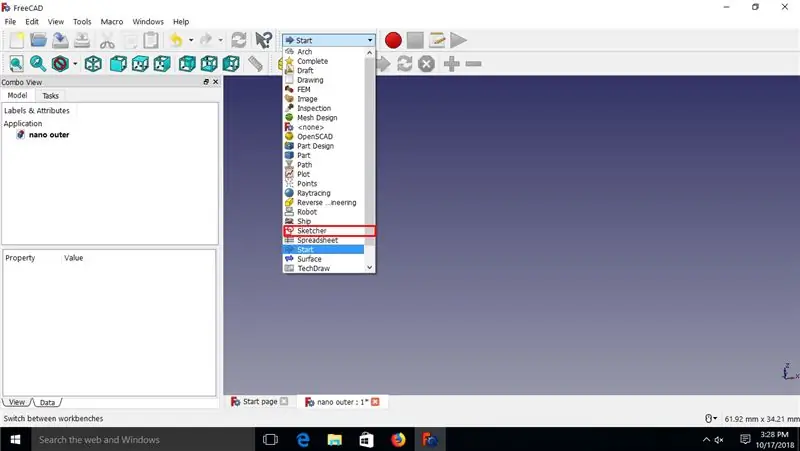Start macro recording with red circle
This screenshot has height=451, width=800.
[393, 40]
